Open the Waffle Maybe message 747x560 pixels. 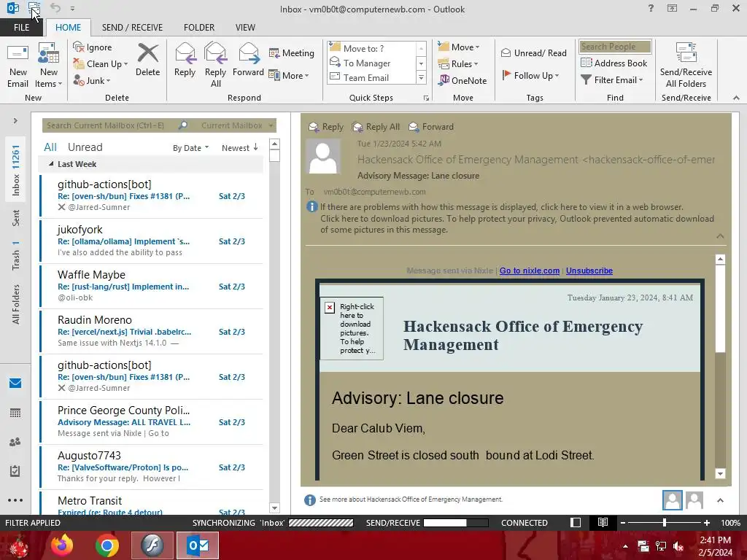pyautogui.click(x=152, y=286)
